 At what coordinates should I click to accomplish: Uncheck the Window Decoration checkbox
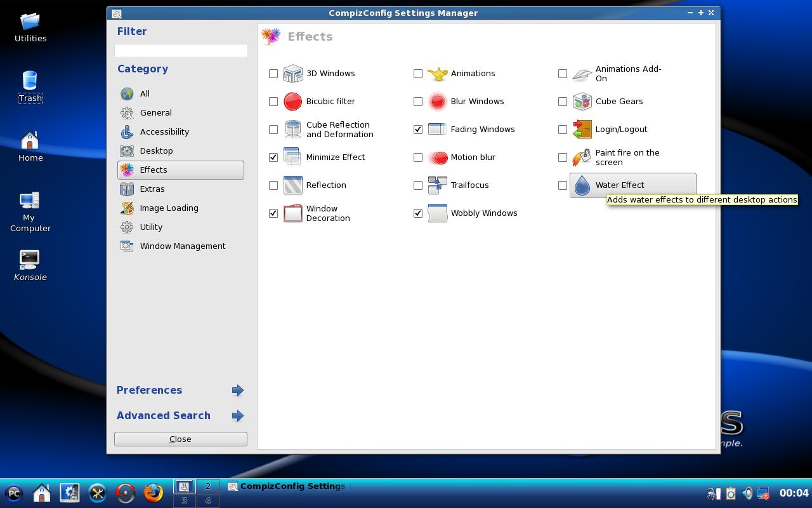(x=273, y=213)
